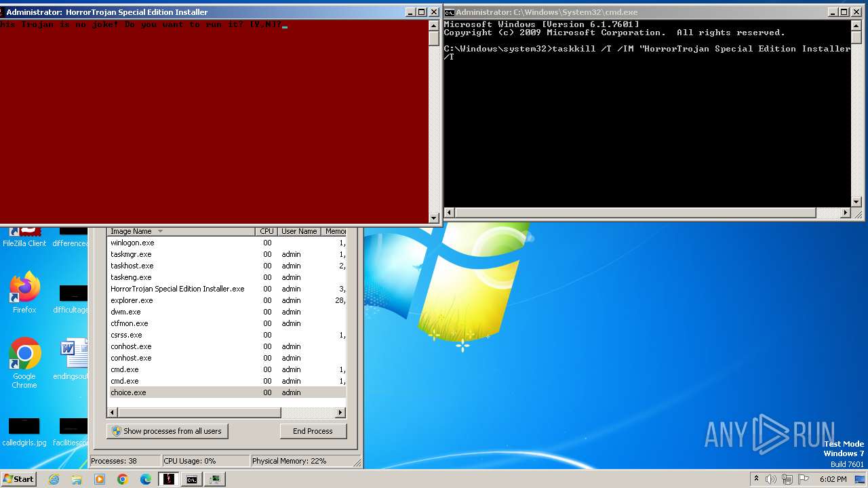The width and height of the screenshot is (868, 488).
Task: Select the winlogon.exe process row
Action: pos(227,243)
